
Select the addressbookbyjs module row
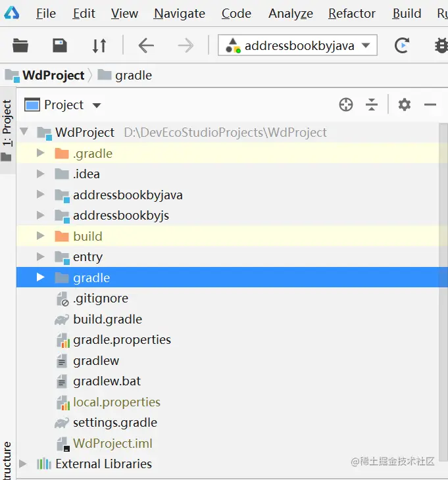[x=228, y=215]
